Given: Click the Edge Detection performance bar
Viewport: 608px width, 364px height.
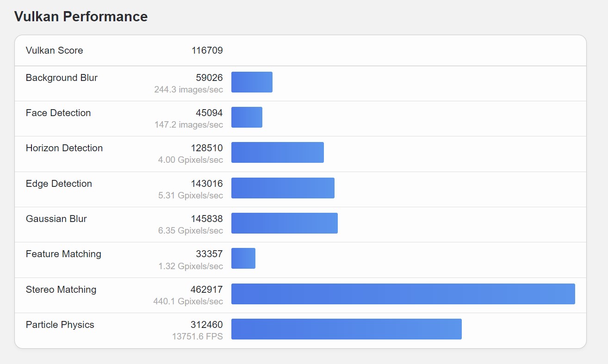Looking at the screenshot, I should (x=283, y=188).
